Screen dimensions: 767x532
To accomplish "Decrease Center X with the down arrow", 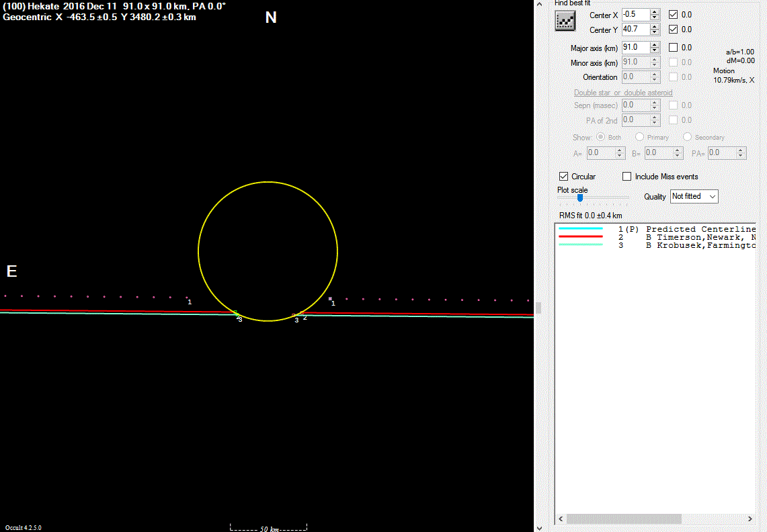I will click(655, 18).
